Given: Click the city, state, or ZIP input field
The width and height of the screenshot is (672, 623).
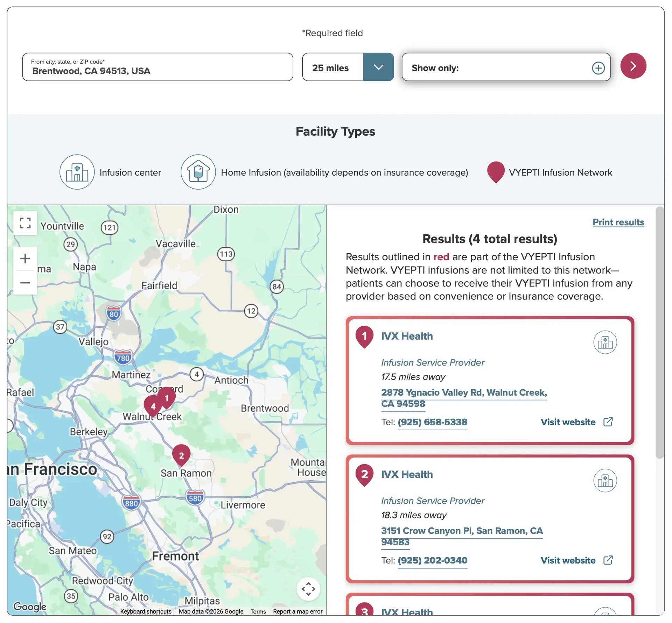Looking at the screenshot, I should point(157,67).
